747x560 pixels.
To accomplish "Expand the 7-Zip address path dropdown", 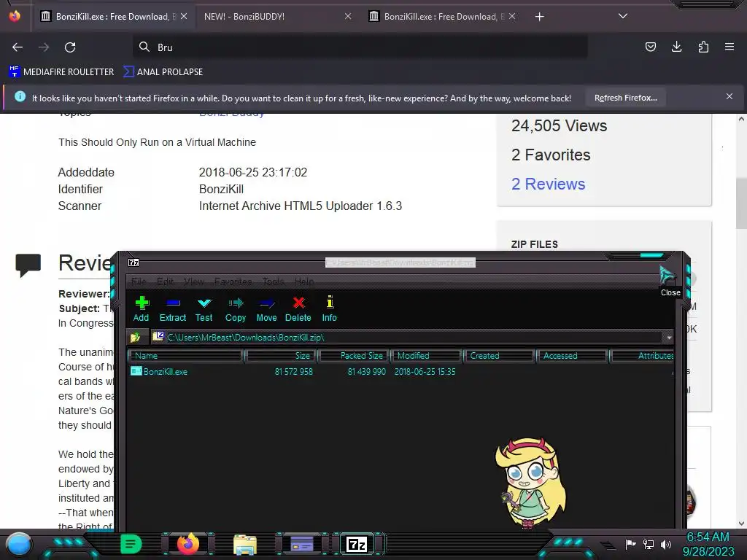I will pos(669,337).
